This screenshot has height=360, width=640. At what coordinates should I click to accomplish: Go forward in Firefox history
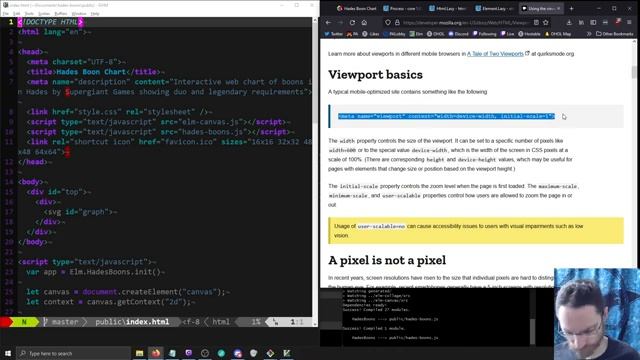pos(340,22)
